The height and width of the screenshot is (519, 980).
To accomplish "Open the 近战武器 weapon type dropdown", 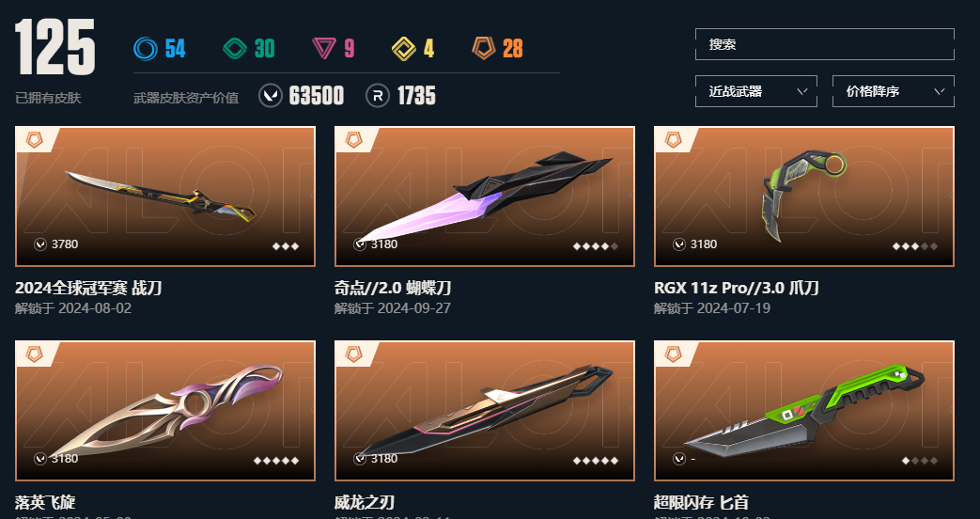I will pos(755,91).
